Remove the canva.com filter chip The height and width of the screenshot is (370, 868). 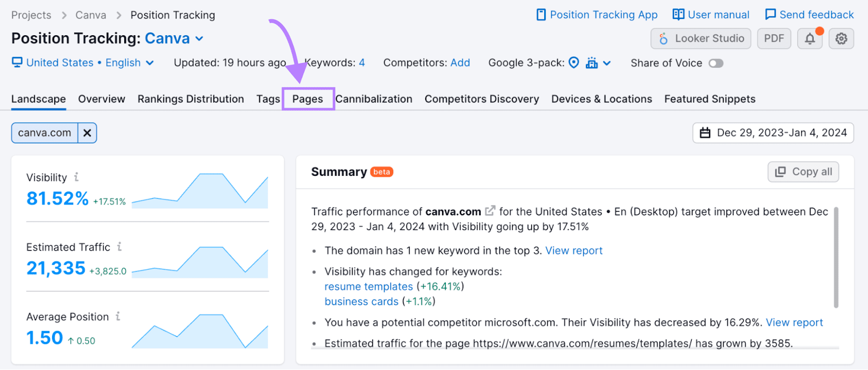point(87,132)
